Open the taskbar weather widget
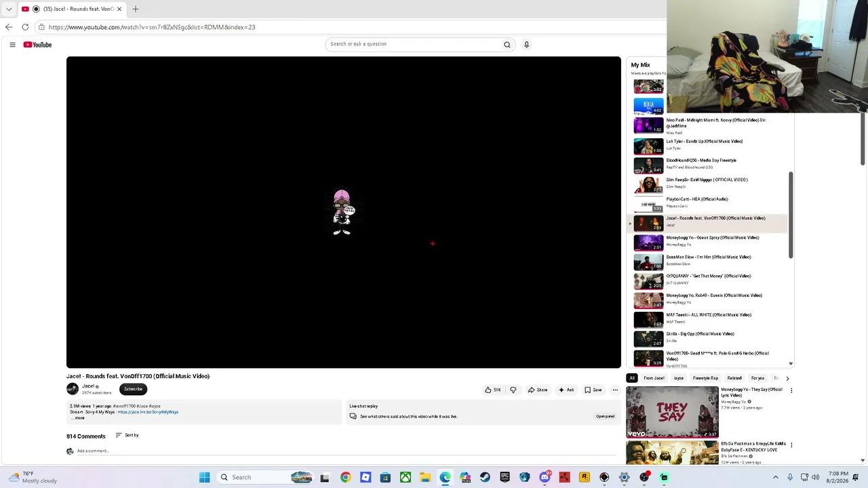 [34, 477]
